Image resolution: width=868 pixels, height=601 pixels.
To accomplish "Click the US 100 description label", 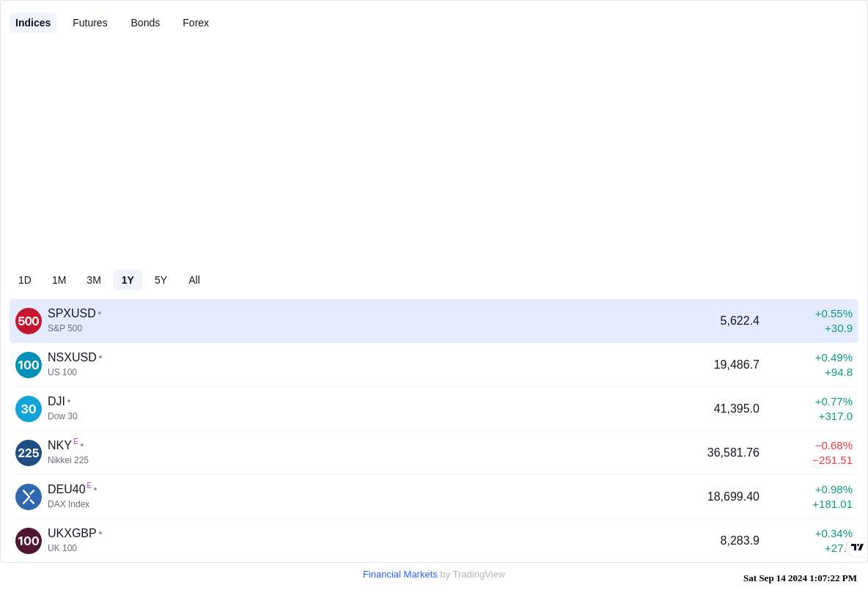I will (x=62, y=372).
